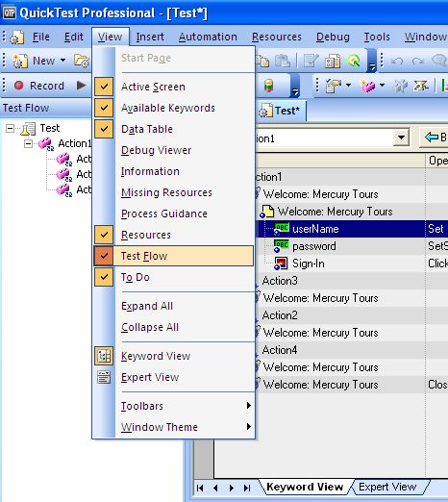Image resolution: width=448 pixels, height=502 pixels.
Task: Open the Toolbars submenu
Action: point(173,406)
